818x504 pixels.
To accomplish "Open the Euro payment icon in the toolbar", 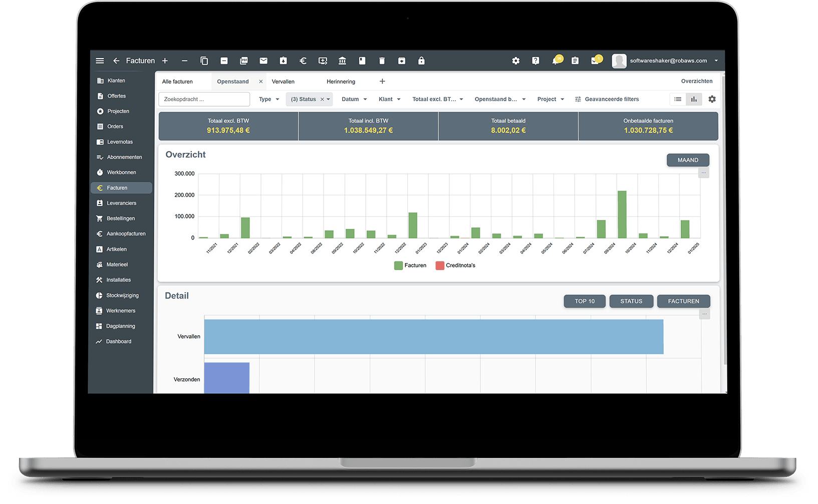I will click(x=303, y=61).
